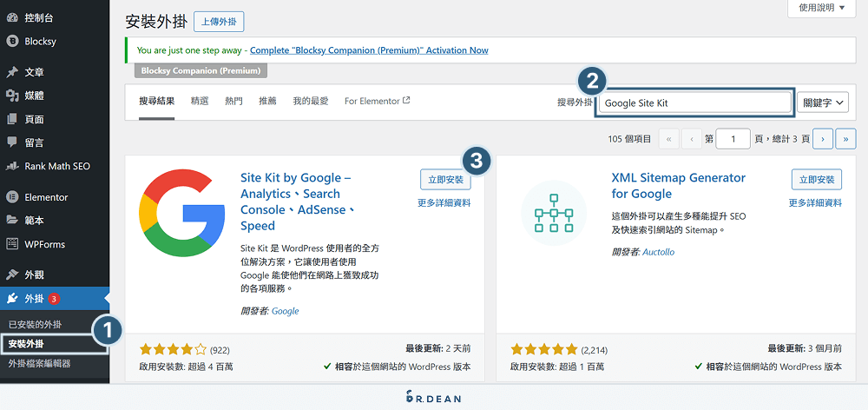
Task: Click 啟用安裝數: 超過 1 百萬 text
Action: [557, 367]
